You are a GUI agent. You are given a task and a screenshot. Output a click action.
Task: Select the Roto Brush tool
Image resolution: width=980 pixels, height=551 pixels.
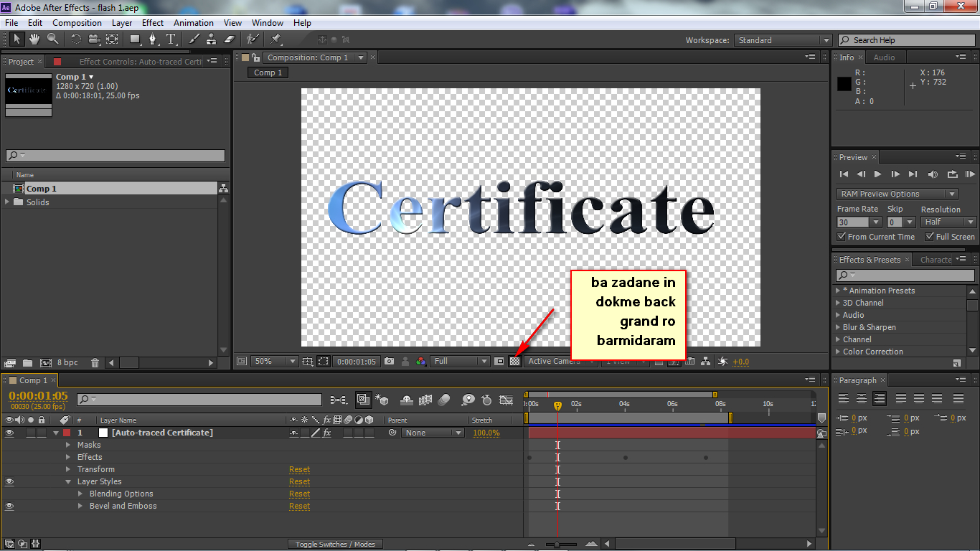252,39
